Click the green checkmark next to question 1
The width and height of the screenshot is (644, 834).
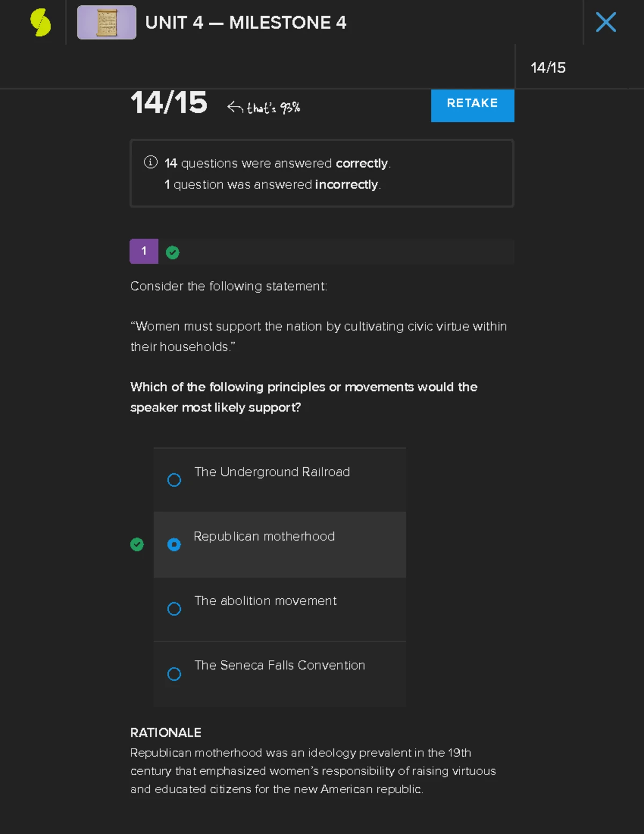pyautogui.click(x=172, y=252)
